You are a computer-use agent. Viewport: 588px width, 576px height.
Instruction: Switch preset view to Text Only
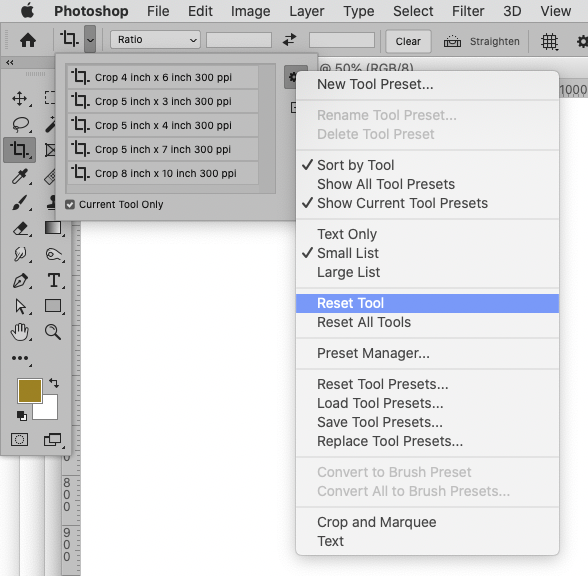coord(428,234)
